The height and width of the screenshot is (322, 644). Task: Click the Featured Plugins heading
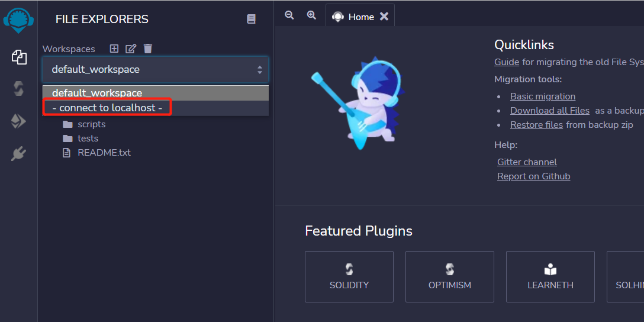point(359,231)
